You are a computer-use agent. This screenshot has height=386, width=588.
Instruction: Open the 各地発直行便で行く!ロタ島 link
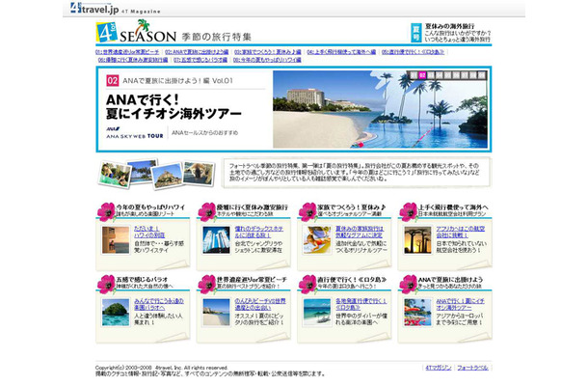coord(361,304)
